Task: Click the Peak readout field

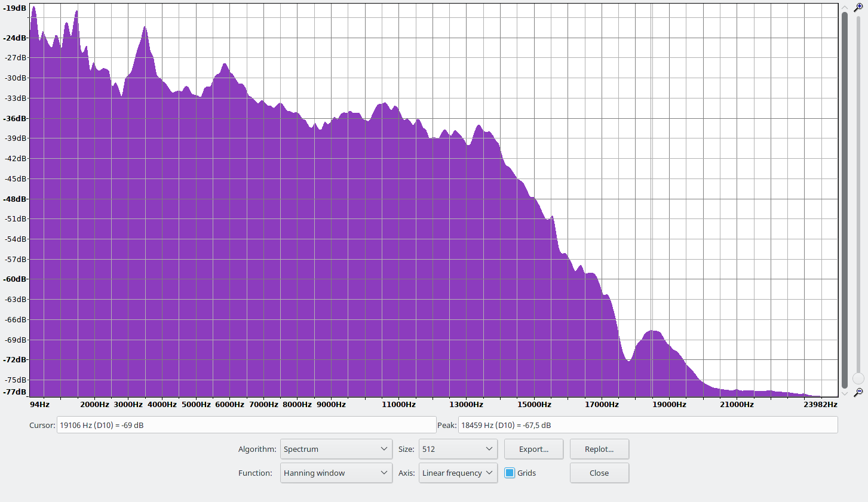Action: click(x=648, y=425)
